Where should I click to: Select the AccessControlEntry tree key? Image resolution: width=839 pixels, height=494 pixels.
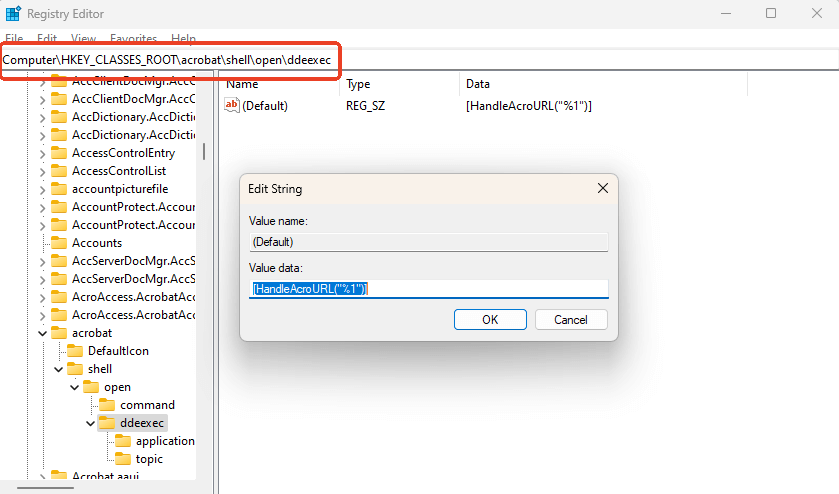pyautogui.click(x=123, y=153)
